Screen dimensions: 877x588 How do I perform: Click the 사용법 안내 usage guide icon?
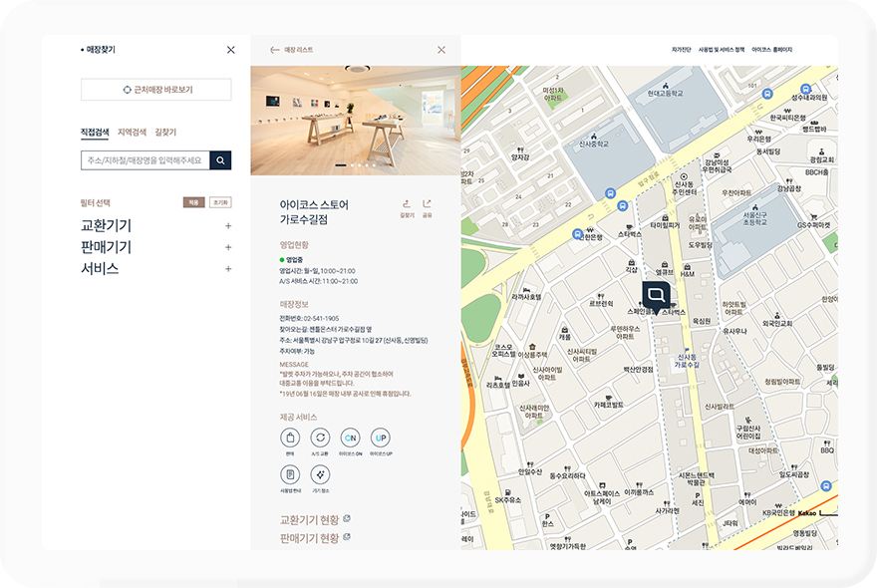(290, 474)
